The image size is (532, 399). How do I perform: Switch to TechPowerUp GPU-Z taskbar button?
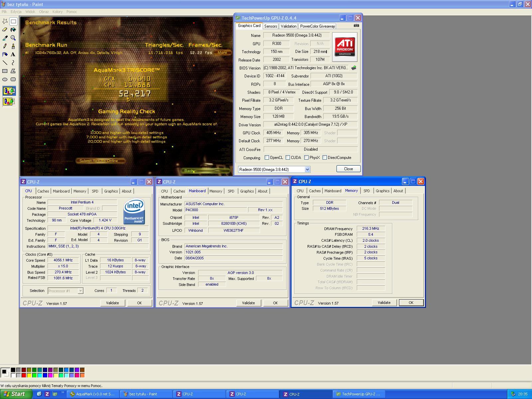[x=359, y=394]
